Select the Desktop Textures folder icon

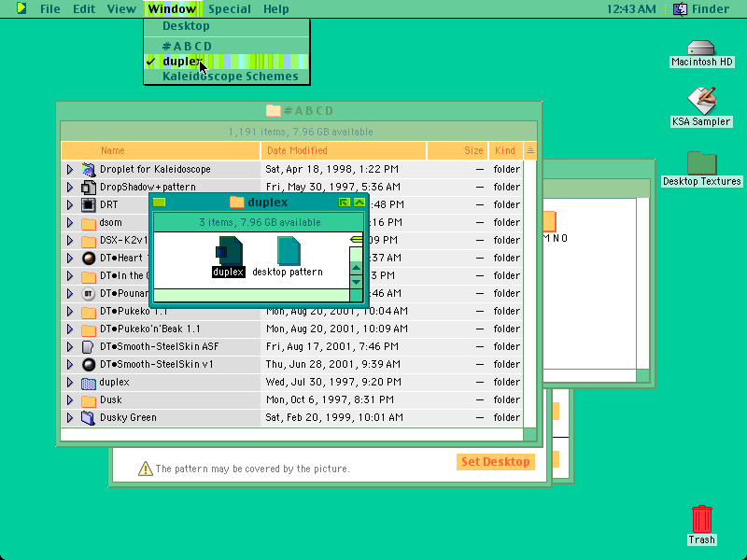click(x=702, y=162)
